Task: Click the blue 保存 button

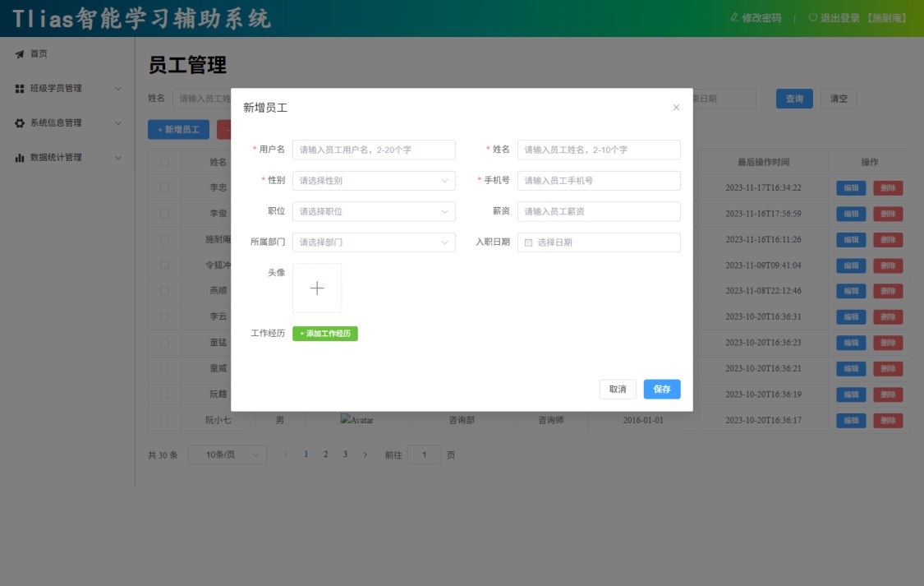Action: [662, 389]
